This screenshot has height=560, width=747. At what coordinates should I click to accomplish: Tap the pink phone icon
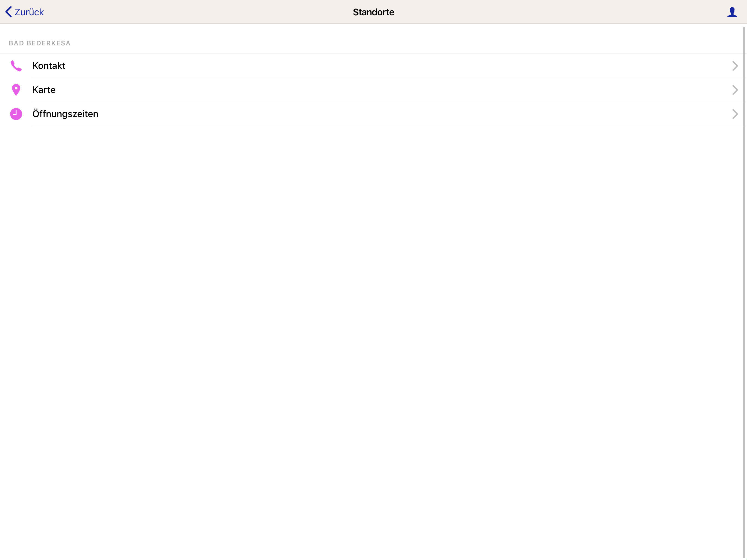pyautogui.click(x=16, y=66)
